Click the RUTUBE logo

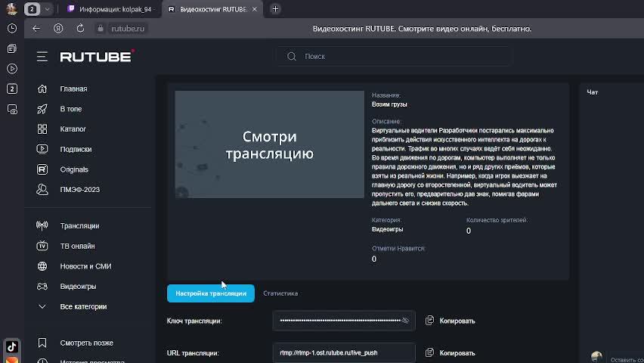click(98, 56)
